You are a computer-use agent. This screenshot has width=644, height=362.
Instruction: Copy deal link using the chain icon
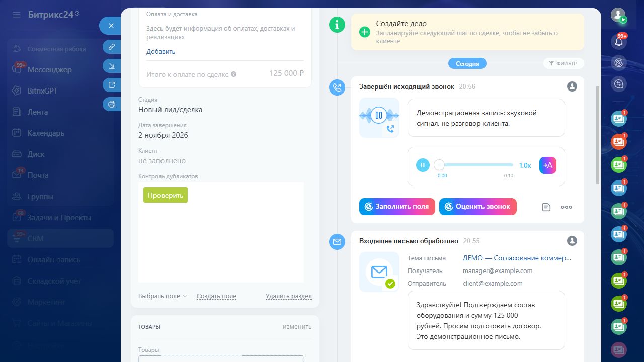click(111, 47)
